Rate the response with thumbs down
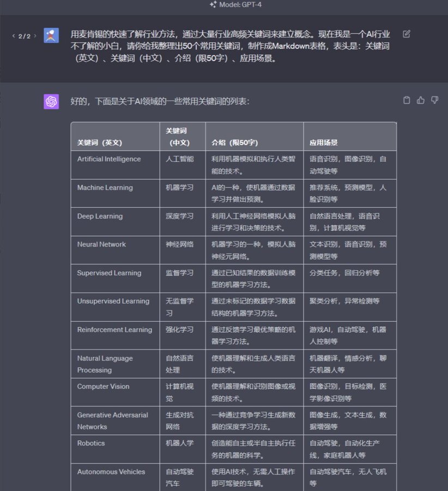Image resolution: width=448 pixels, height=491 pixels. tap(434, 100)
